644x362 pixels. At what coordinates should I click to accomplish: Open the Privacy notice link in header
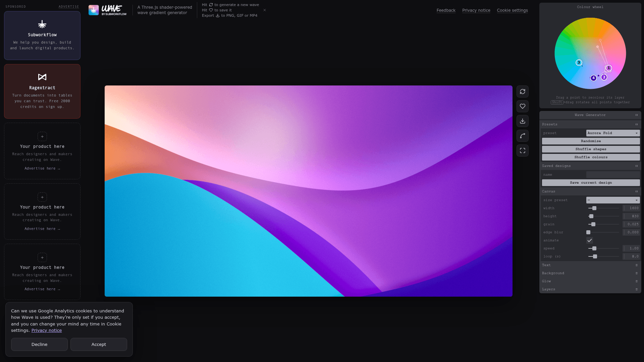coord(476,10)
